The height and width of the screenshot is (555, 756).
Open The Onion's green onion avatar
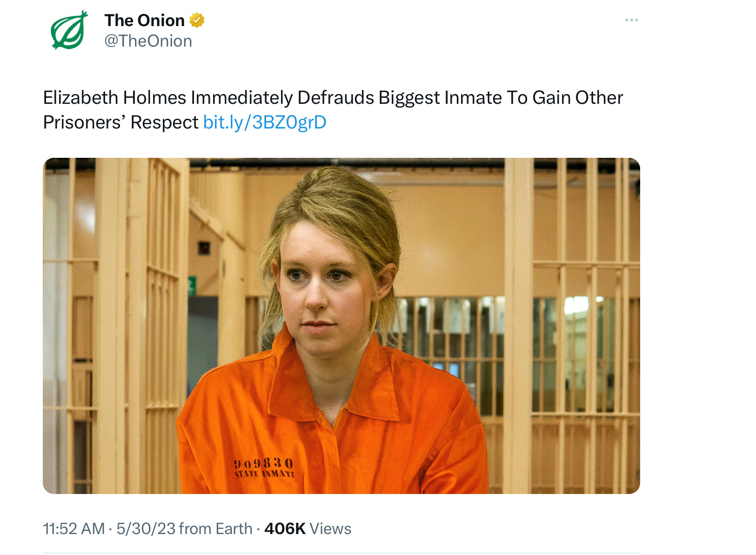69,30
